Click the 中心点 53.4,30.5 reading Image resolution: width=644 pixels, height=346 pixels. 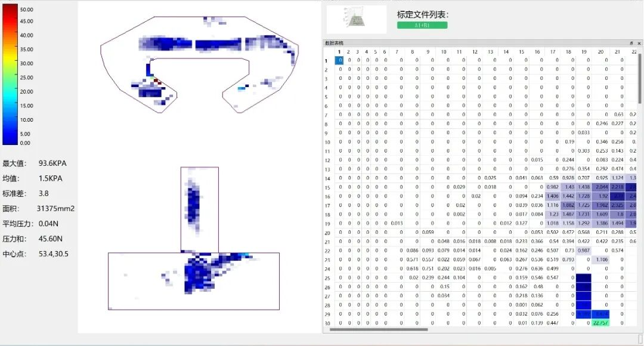pyautogui.click(x=35, y=254)
